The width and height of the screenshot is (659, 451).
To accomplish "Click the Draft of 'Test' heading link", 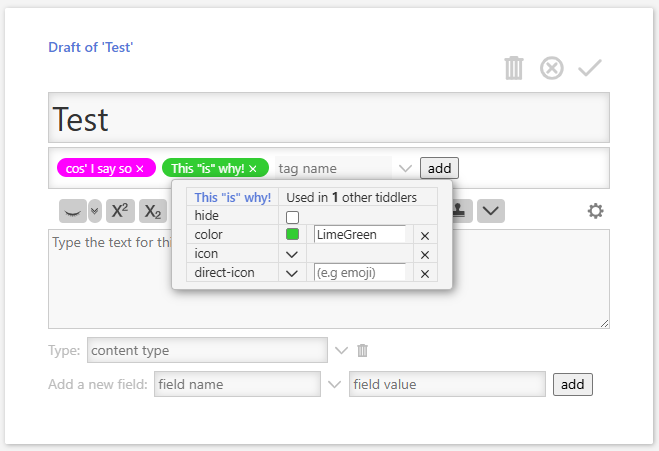I will coord(90,47).
